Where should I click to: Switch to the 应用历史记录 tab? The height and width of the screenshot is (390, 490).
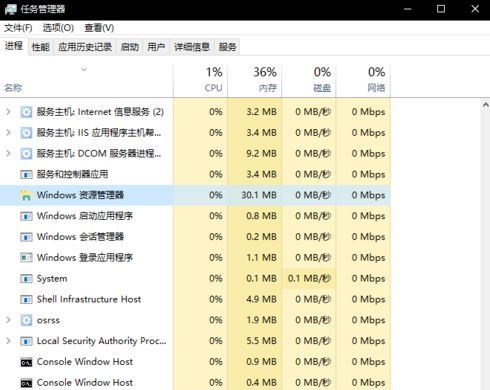click(x=85, y=47)
